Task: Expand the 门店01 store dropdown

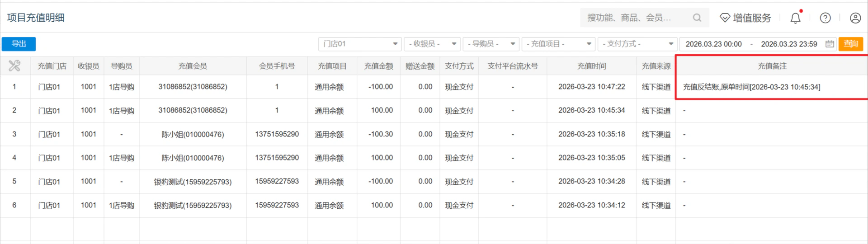Action: [360, 44]
